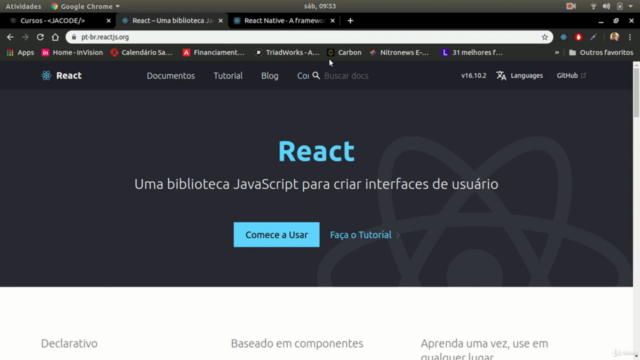Switch to React Native tab
This screenshot has width=640, height=360.
click(x=284, y=20)
